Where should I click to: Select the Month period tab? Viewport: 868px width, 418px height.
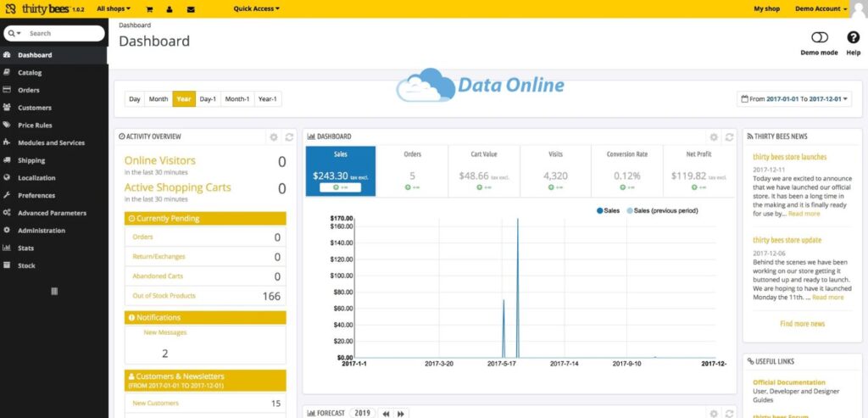point(159,99)
